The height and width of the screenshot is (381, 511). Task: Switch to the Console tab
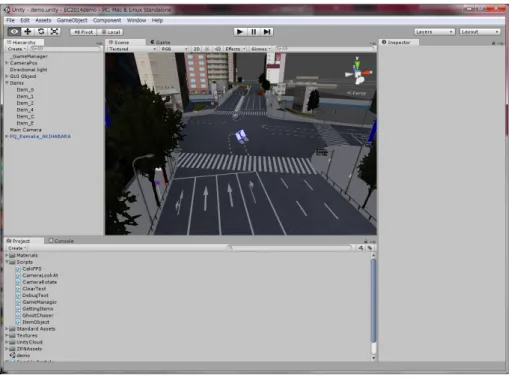tap(61, 241)
